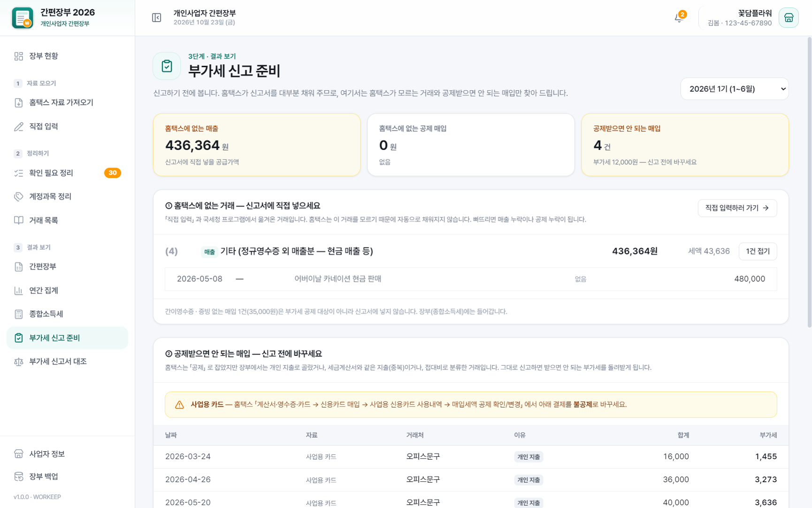Open the 연간 집계 menu item
Viewport: 812px width, 508px height.
point(68,291)
